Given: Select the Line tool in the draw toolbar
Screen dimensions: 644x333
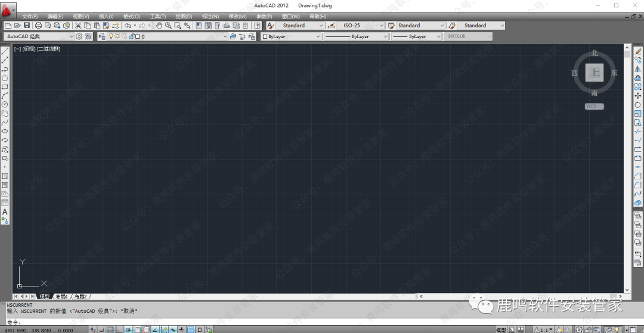Looking at the screenshot, I should click(x=5, y=51).
